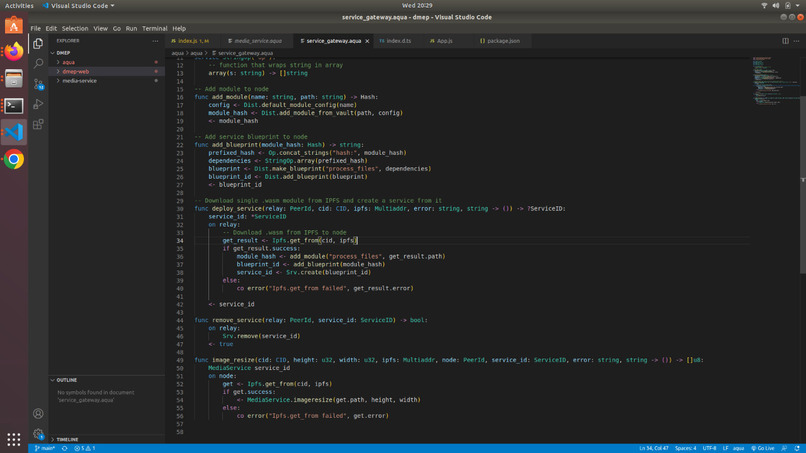Click the aqua breadcrumb segment after root
This screenshot has height=453, width=806.
point(196,53)
